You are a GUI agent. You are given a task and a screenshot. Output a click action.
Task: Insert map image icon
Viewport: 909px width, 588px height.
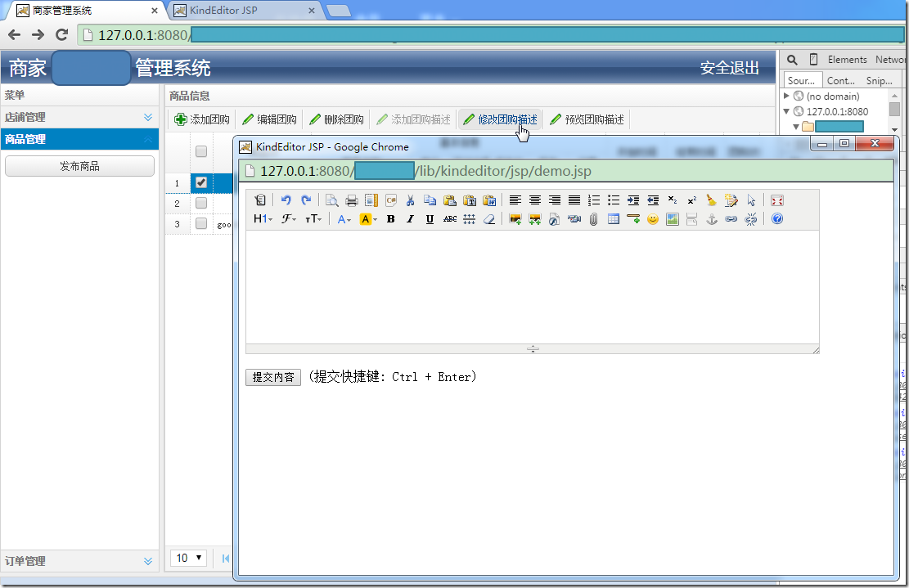[673, 219]
